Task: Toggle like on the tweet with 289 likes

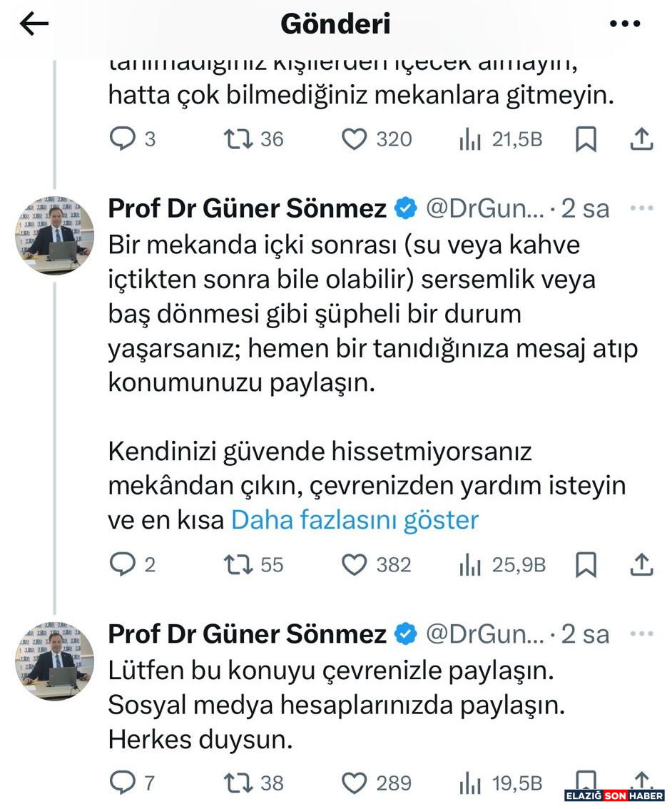Action: point(356,783)
